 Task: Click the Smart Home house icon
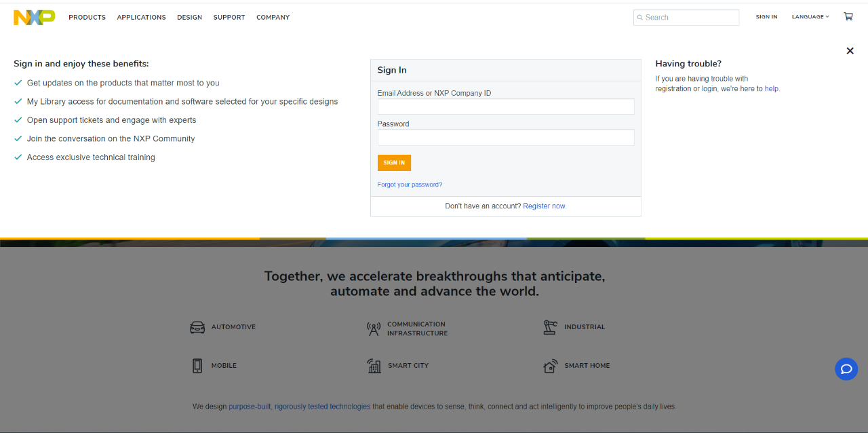pyautogui.click(x=550, y=366)
